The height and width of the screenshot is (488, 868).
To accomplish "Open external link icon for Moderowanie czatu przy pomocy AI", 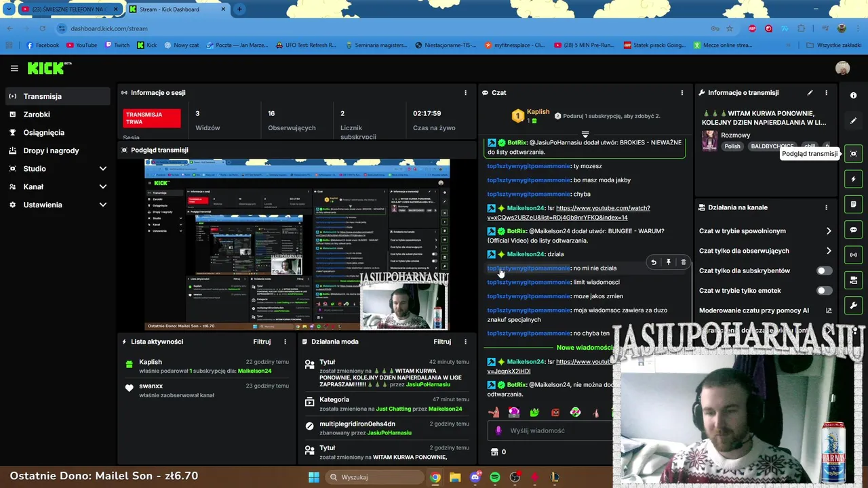I will pos(829,310).
